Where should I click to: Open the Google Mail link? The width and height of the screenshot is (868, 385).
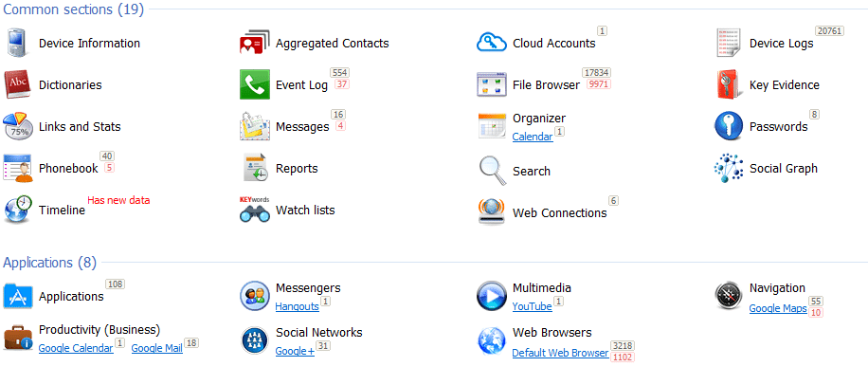click(x=156, y=348)
